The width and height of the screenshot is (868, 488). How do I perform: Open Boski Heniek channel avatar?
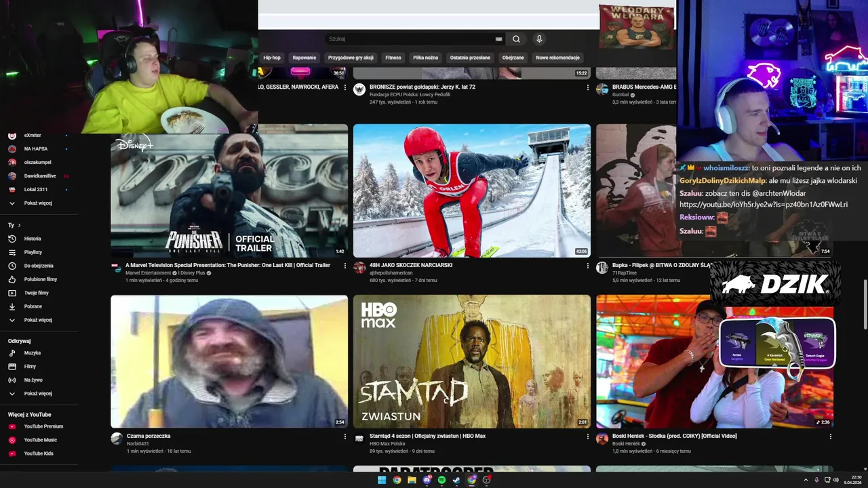pyautogui.click(x=602, y=439)
